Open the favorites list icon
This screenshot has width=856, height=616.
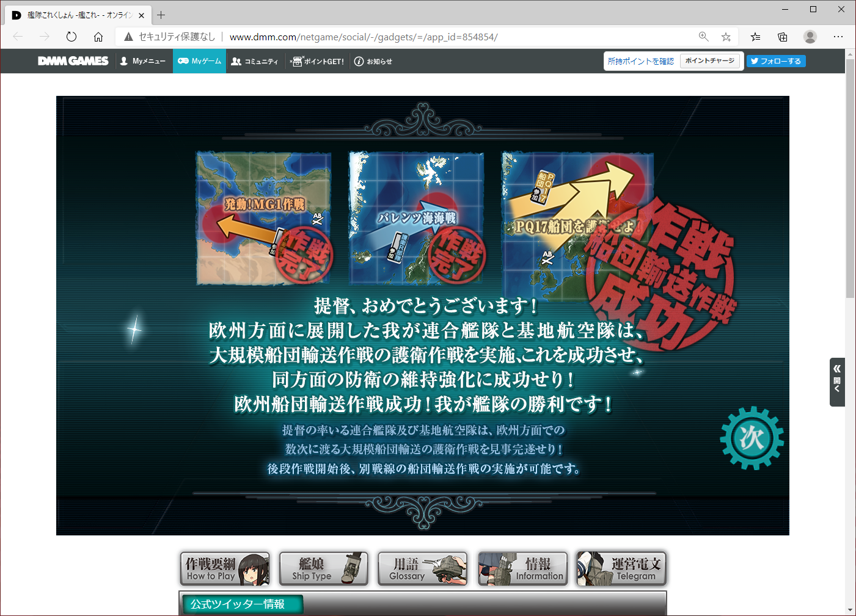pyautogui.click(x=756, y=37)
